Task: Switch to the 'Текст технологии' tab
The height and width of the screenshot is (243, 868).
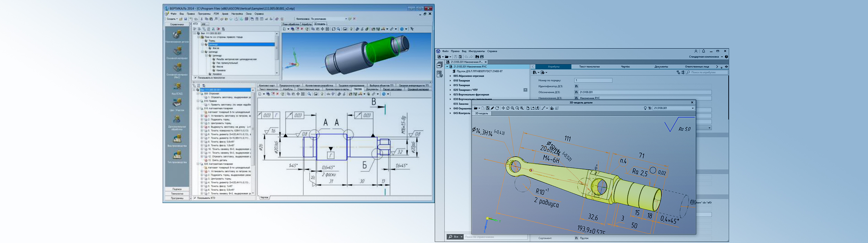Action: [x=589, y=67]
